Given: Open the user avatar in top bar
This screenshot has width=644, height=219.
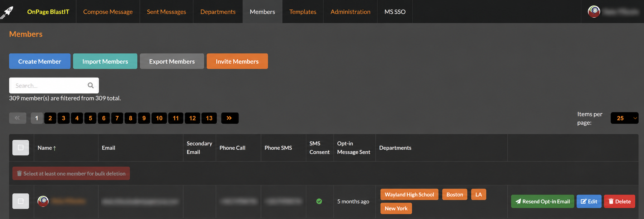Looking at the screenshot, I should point(594,12).
